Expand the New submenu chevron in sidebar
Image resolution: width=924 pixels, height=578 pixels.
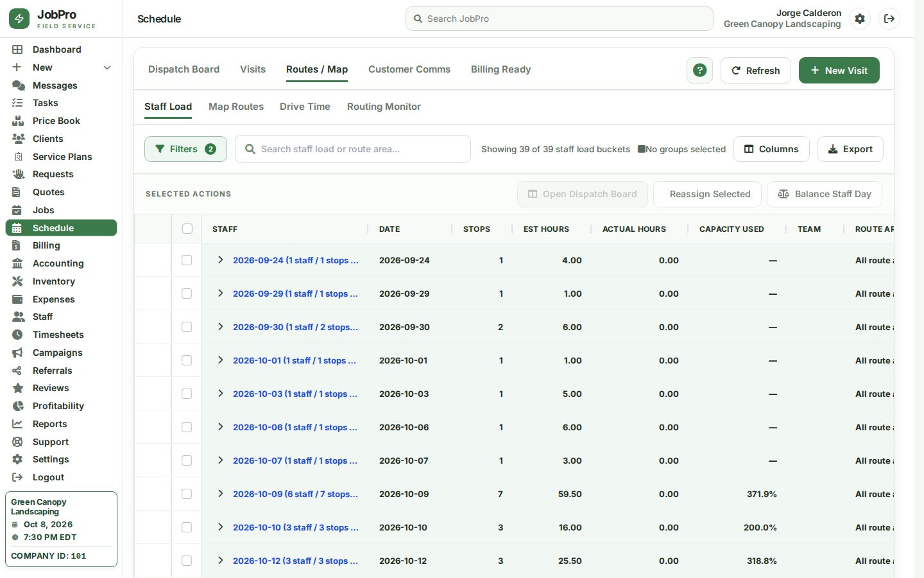pos(107,67)
